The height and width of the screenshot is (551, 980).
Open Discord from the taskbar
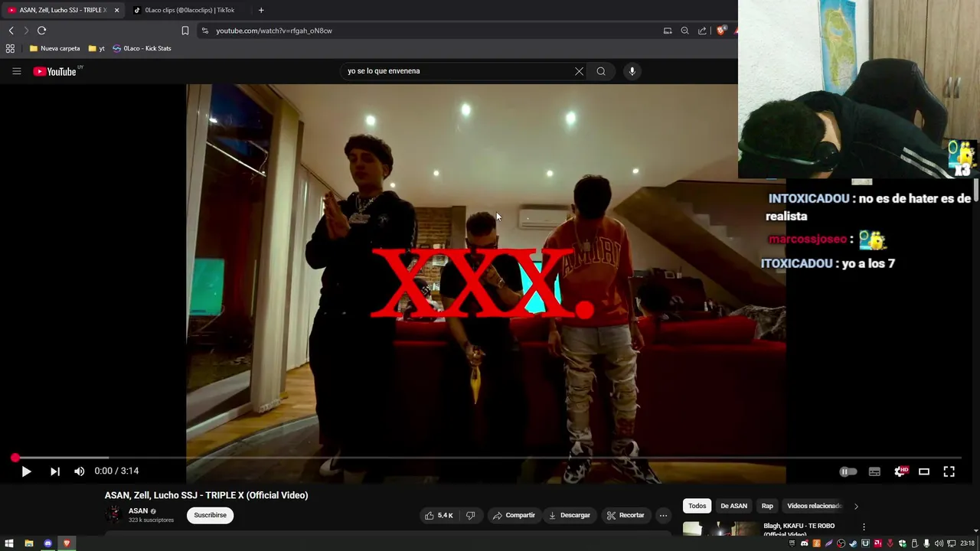coord(47,543)
